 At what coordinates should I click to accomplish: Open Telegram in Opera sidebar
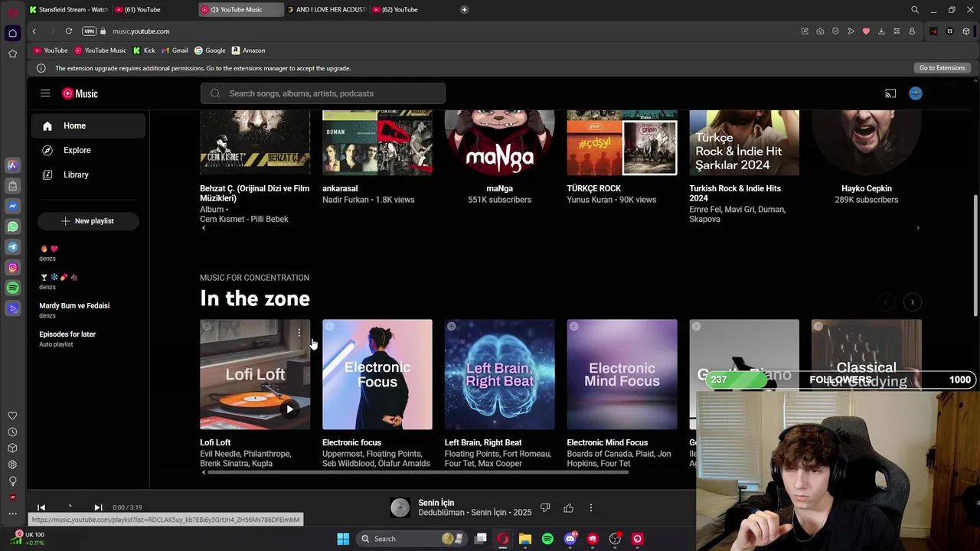pos(12,246)
